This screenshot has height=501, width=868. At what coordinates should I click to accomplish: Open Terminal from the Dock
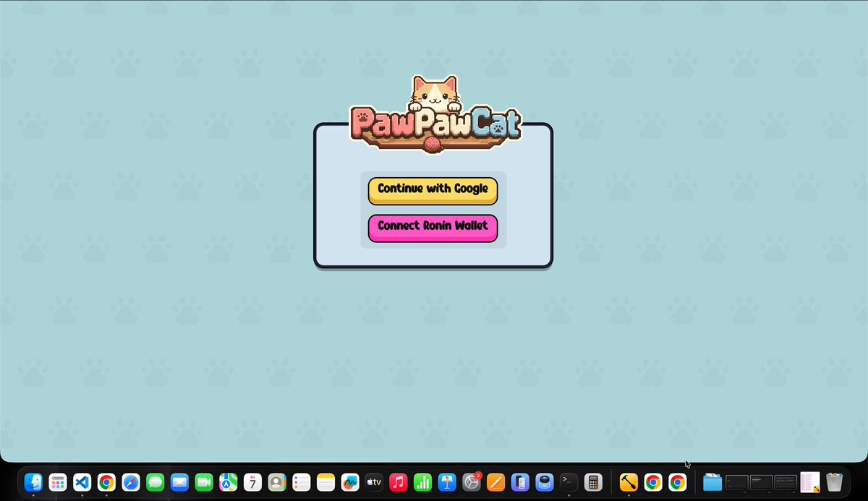569,482
